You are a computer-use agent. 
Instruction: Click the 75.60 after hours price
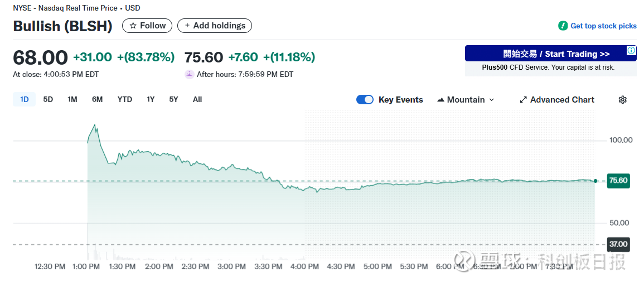point(204,57)
